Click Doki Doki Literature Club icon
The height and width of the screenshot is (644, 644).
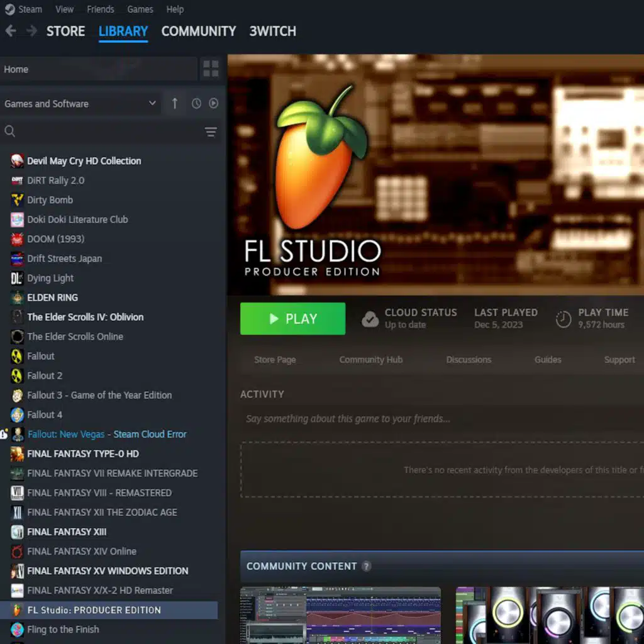click(17, 219)
